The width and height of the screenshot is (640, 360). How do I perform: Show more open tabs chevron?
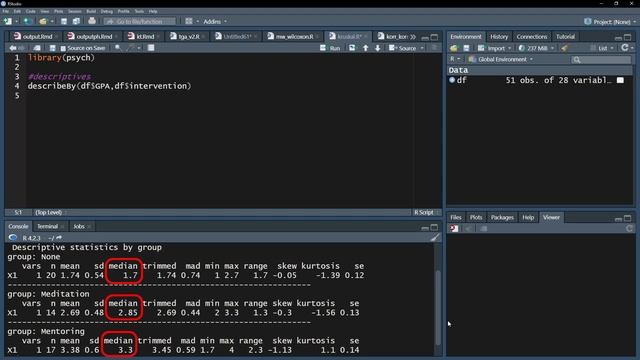pyautogui.click(x=413, y=37)
